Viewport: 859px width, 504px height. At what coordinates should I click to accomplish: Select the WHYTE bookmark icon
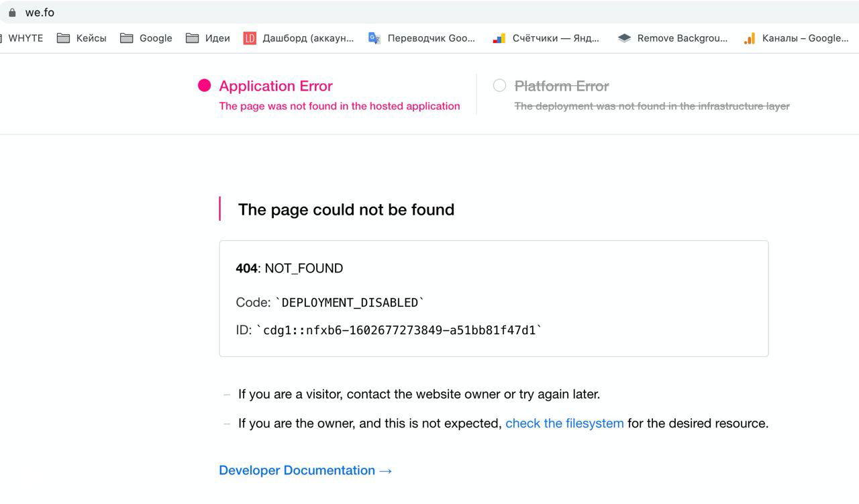click(x=1, y=38)
